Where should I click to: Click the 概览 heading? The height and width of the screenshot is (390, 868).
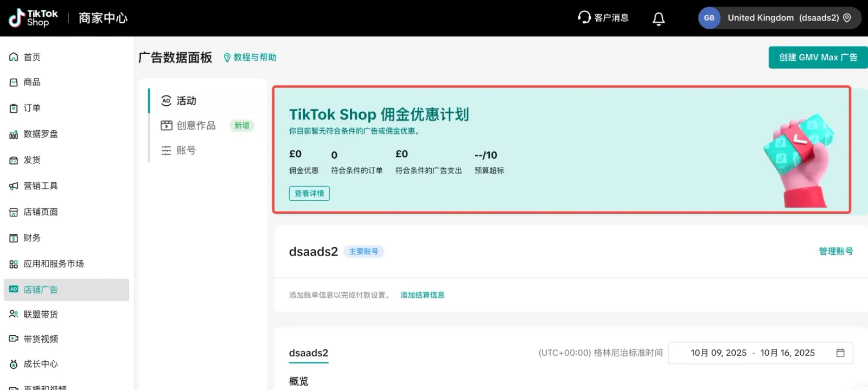pos(298,381)
